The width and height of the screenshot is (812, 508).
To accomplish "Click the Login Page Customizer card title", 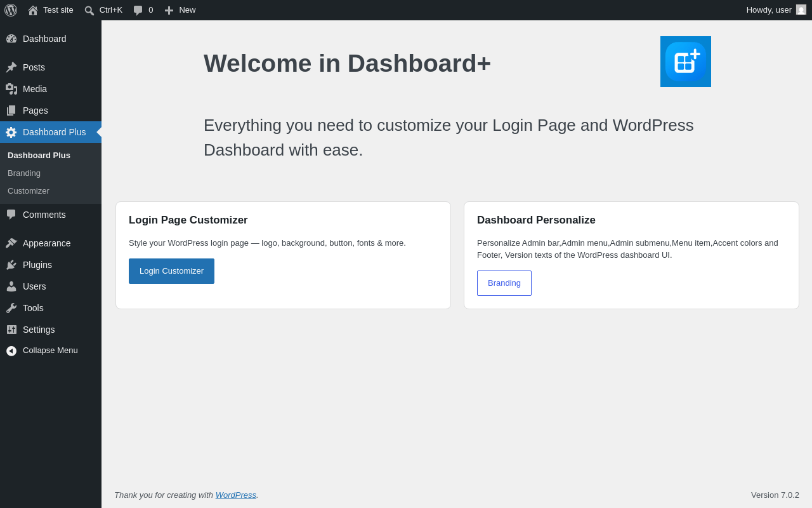I will (188, 220).
